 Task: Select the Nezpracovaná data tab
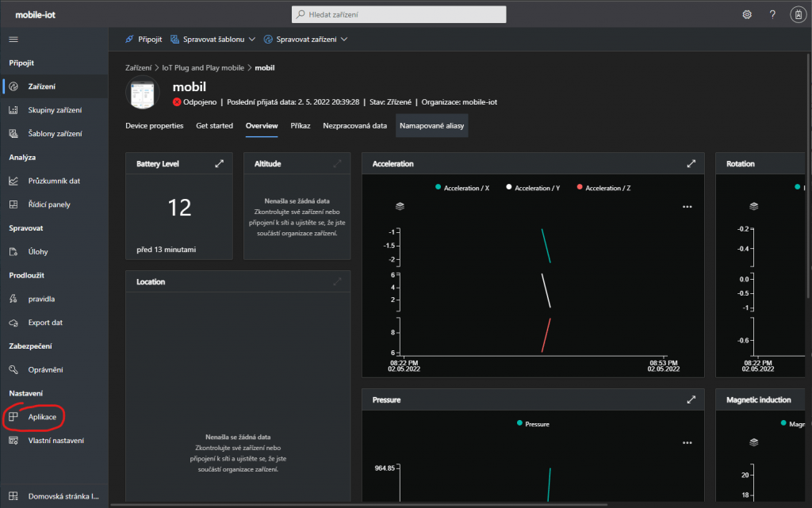pyautogui.click(x=354, y=125)
